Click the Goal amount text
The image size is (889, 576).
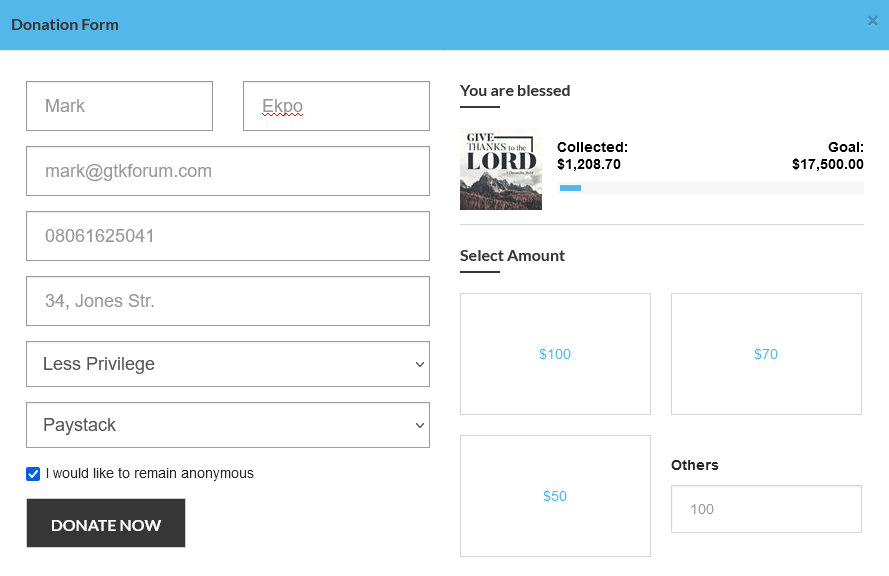[x=828, y=156]
